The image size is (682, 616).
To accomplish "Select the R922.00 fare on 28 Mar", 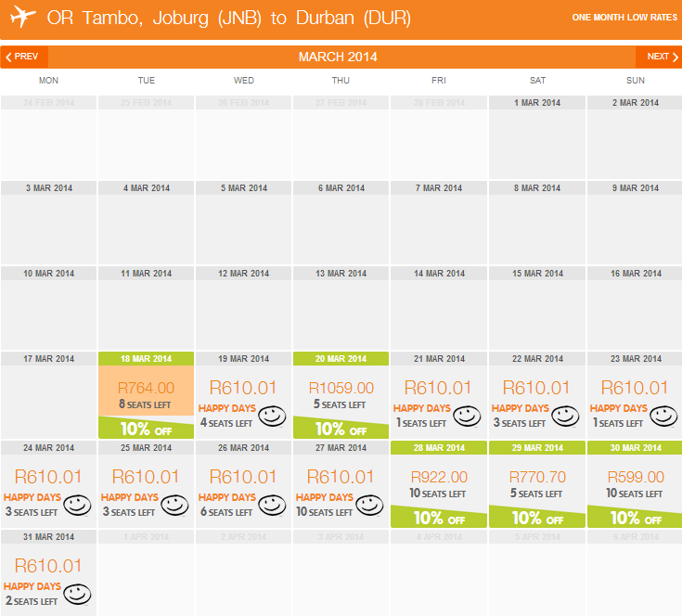I will click(x=439, y=477).
